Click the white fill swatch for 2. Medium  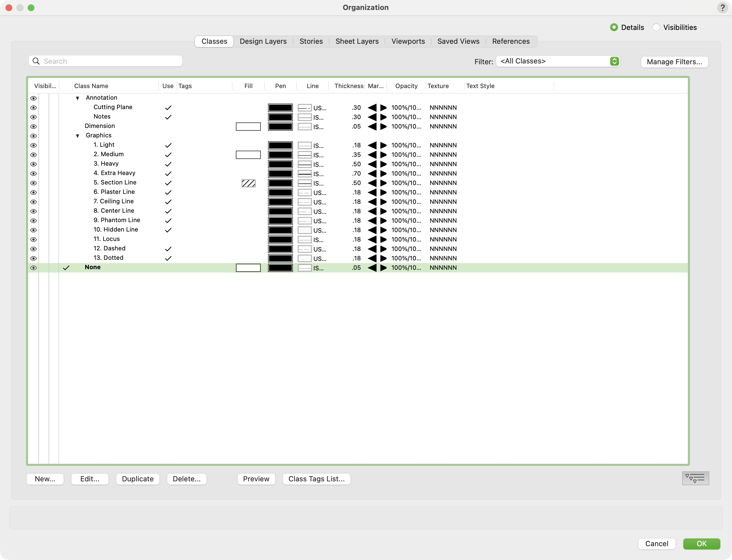[x=248, y=155]
